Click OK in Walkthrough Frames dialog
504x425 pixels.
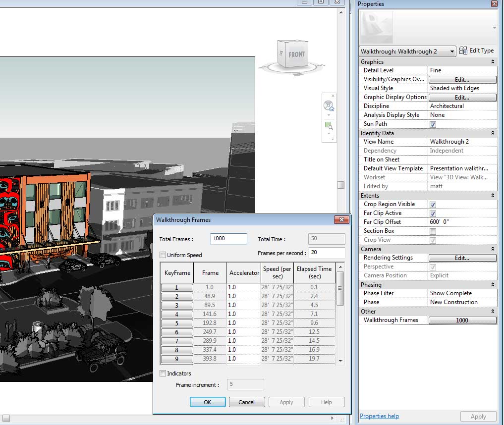click(x=208, y=402)
